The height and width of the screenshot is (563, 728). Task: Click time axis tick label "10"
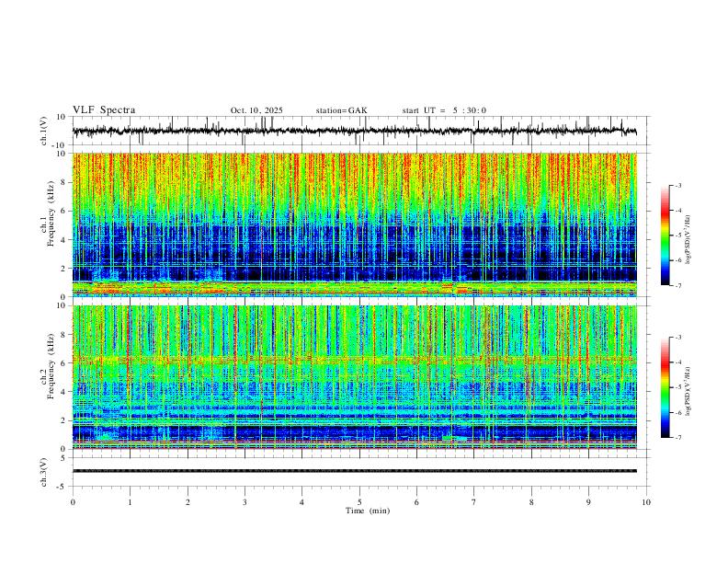click(646, 502)
